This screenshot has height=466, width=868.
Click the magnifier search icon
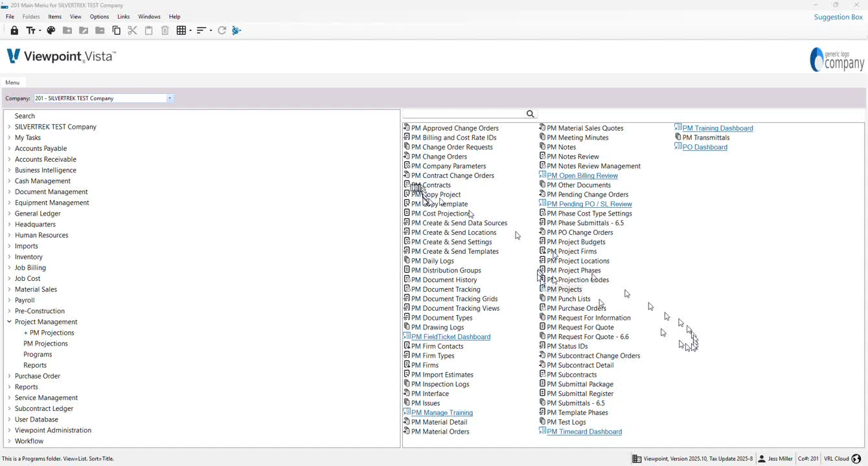531,114
